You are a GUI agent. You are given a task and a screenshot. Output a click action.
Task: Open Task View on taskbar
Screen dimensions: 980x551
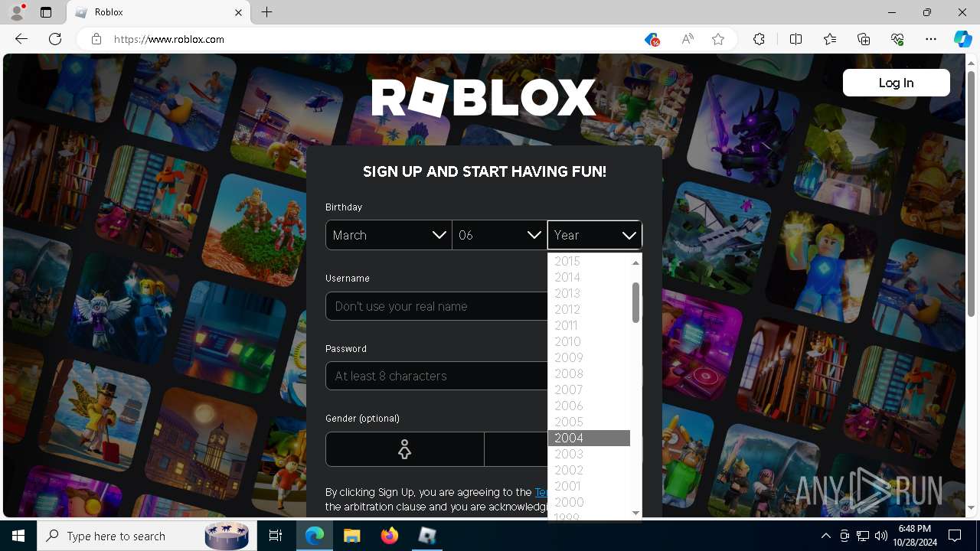276,536
